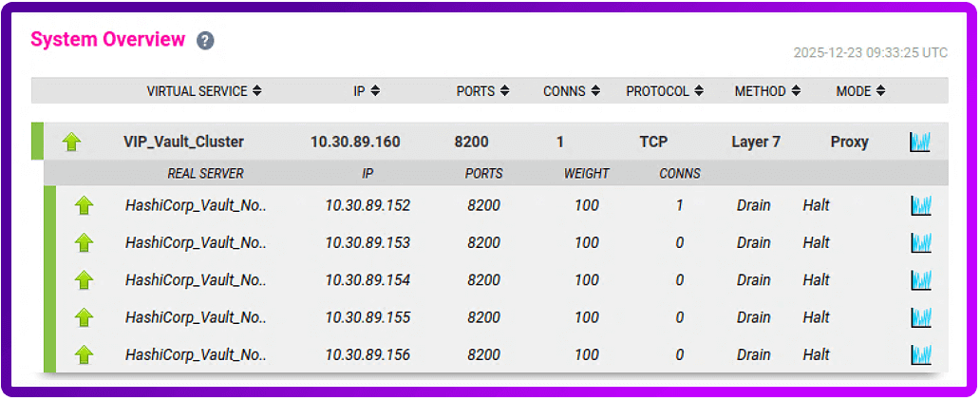Sort the table by IP column
The image size is (980, 401).
366,91
